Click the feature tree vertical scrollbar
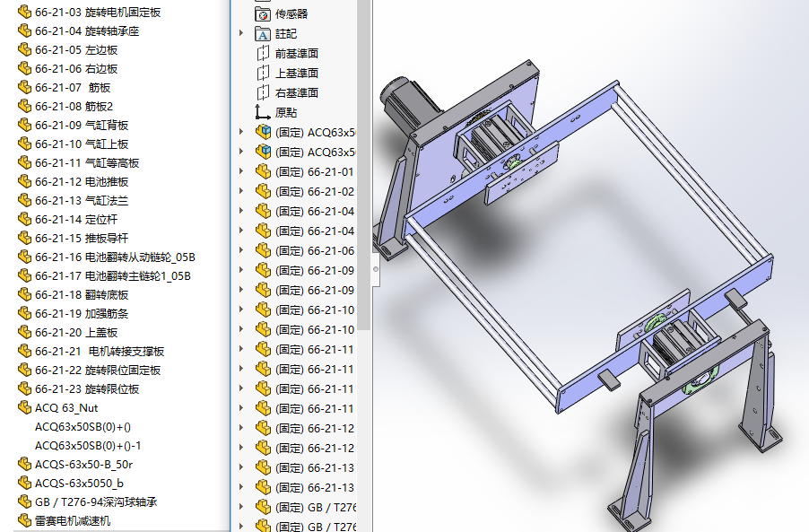The height and width of the screenshot is (532, 809). click(364, 165)
